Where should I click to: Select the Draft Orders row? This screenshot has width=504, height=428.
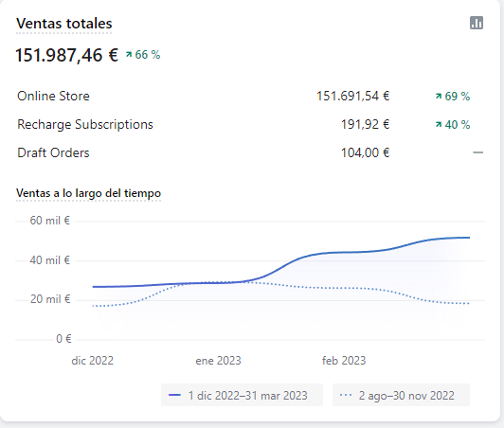click(x=250, y=152)
